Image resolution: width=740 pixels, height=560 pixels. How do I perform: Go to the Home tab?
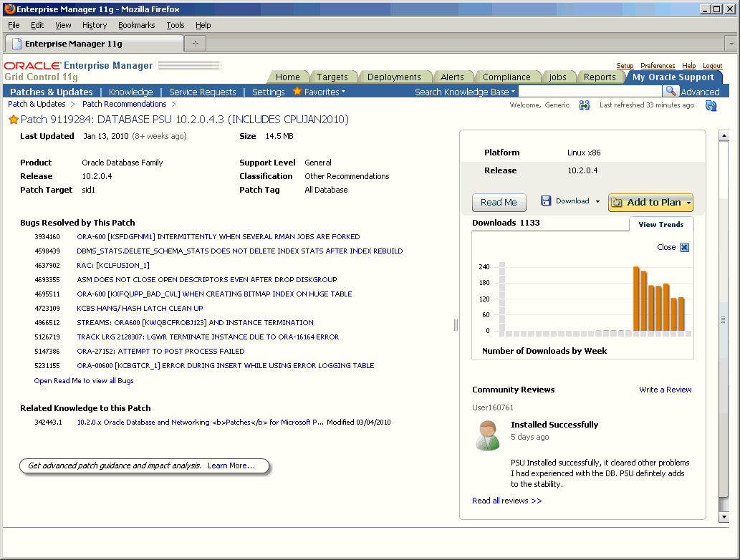287,77
